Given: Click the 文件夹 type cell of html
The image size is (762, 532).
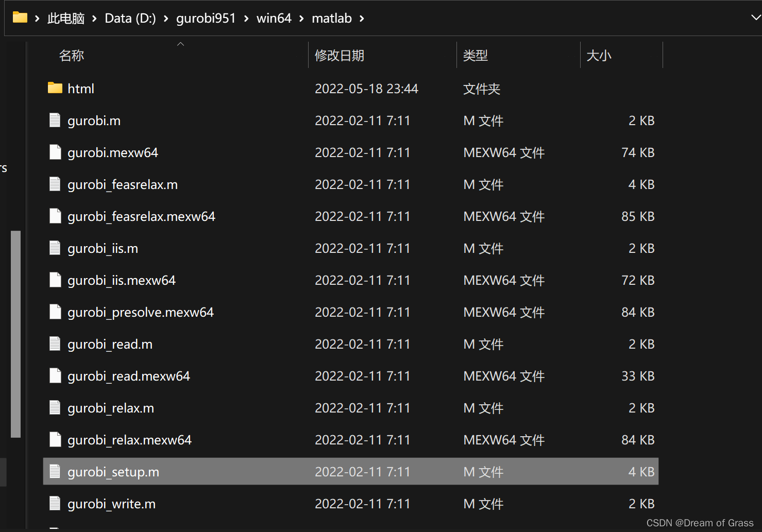Looking at the screenshot, I should coord(482,89).
